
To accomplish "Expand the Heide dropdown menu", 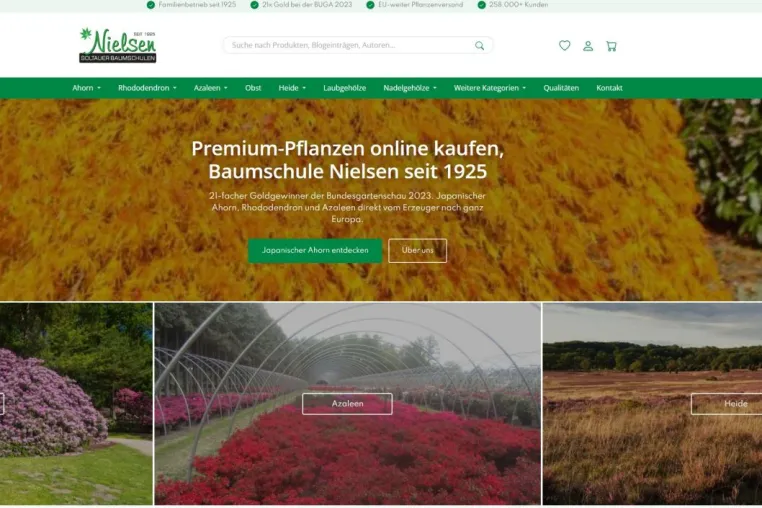I will (292, 88).
